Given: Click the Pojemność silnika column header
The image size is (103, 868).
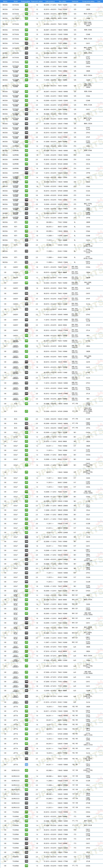Looking at the screenshot, I should coord(37,1).
